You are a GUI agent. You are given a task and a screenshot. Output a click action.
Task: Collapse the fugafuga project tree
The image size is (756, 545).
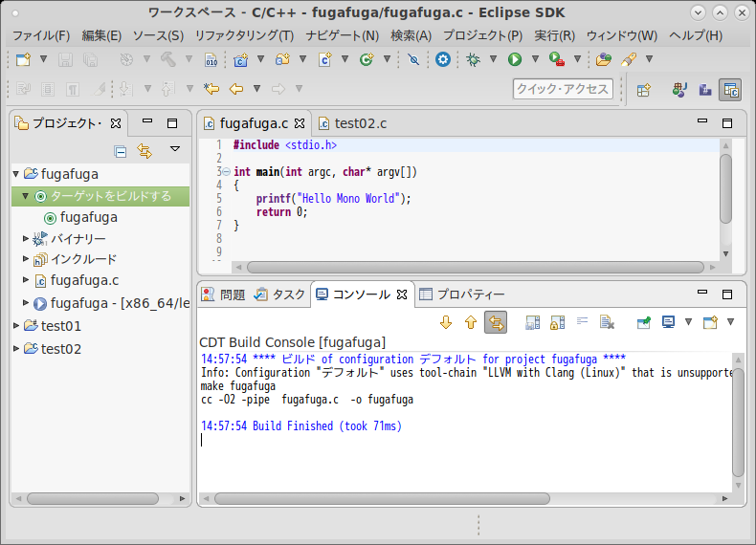tap(16, 173)
